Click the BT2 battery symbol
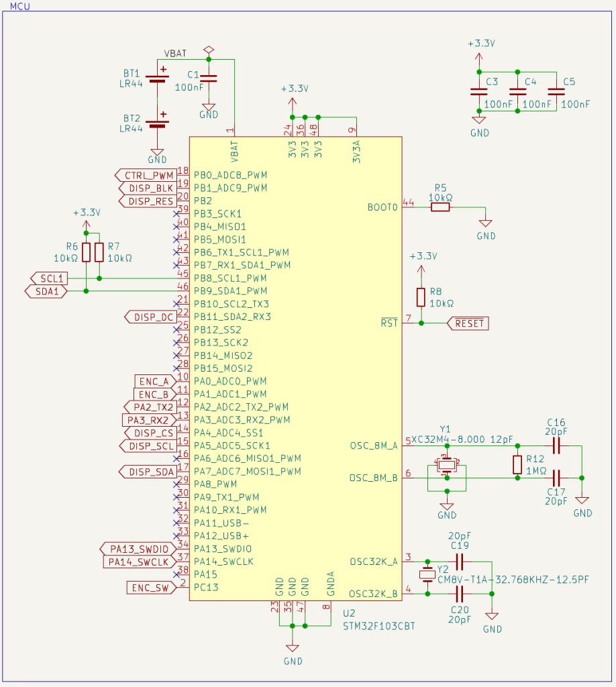 158,121
